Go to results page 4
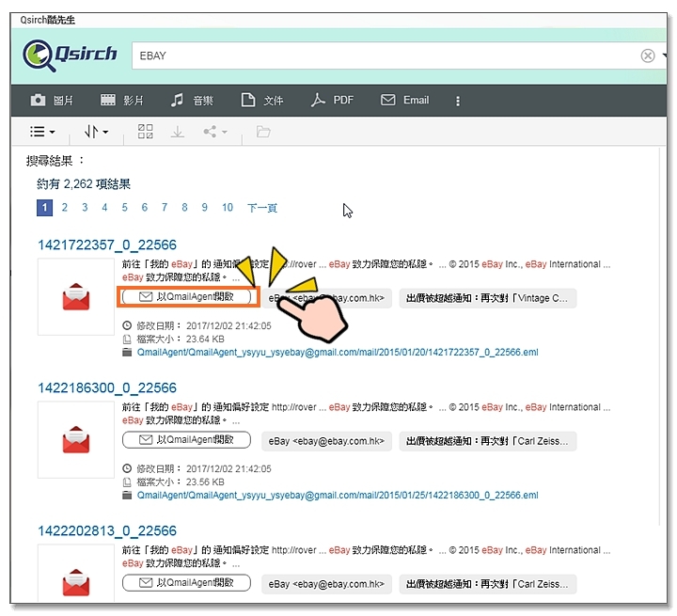Image resolution: width=677 pixels, height=616 pixels. pyautogui.click(x=104, y=207)
